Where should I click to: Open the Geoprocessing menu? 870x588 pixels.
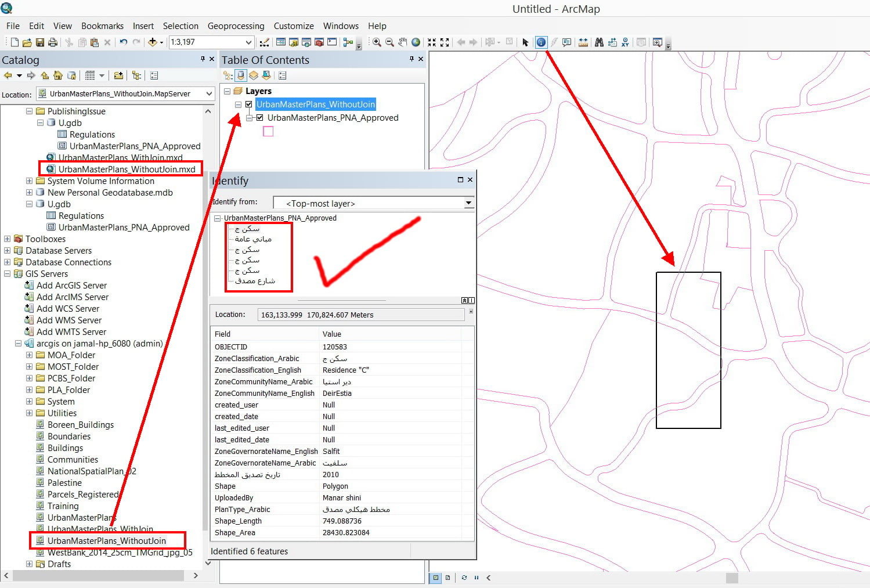(236, 26)
